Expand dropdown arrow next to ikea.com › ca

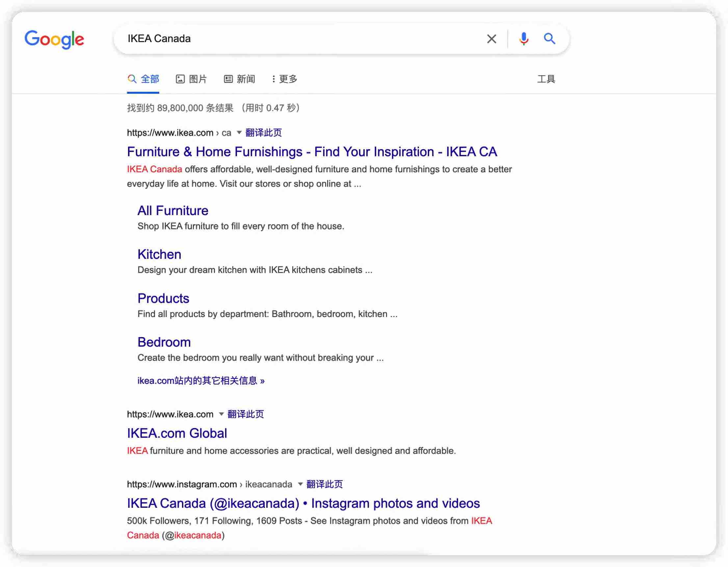pyautogui.click(x=239, y=133)
